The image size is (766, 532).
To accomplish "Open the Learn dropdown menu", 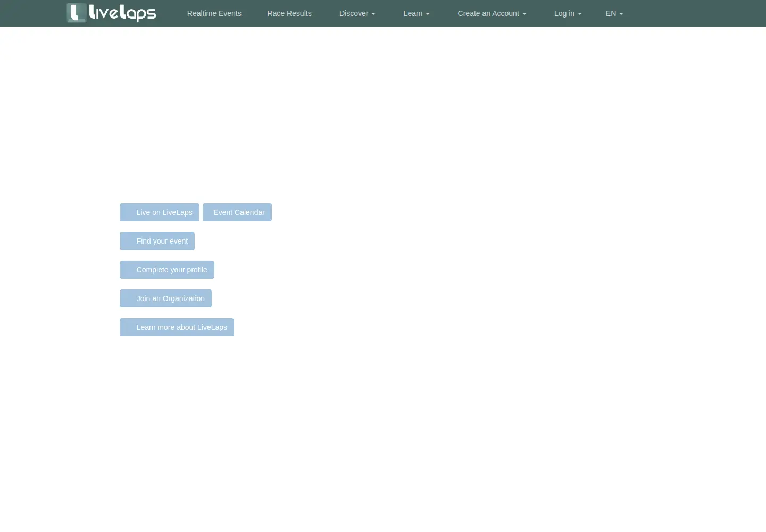I will [417, 13].
